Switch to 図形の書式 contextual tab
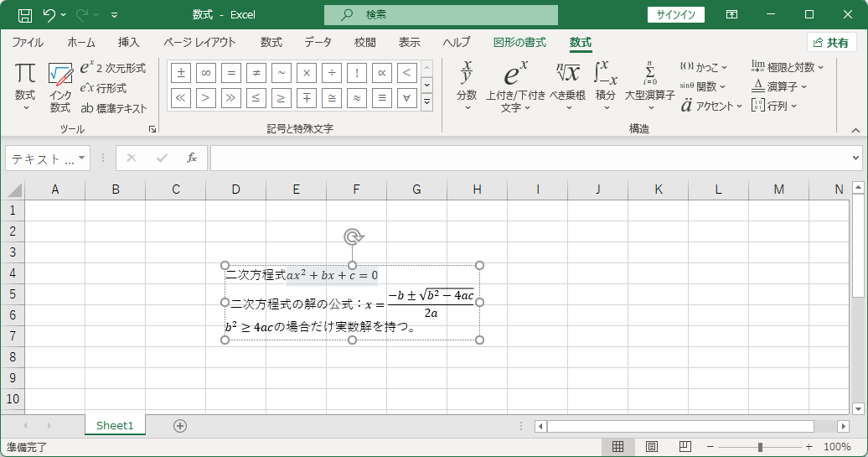The width and height of the screenshot is (868, 457). pyautogui.click(x=519, y=43)
